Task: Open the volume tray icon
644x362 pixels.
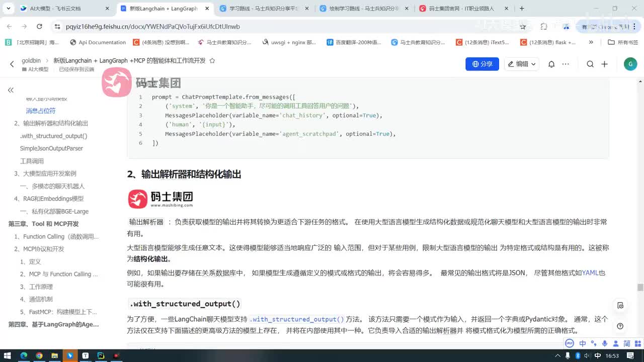Action: (x=587, y=355)
